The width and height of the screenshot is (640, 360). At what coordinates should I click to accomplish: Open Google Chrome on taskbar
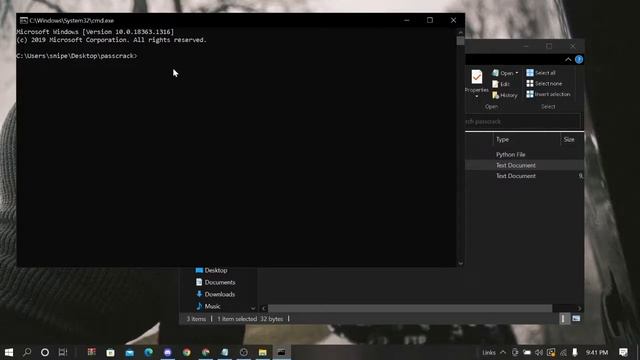click(x=187, y=352)
